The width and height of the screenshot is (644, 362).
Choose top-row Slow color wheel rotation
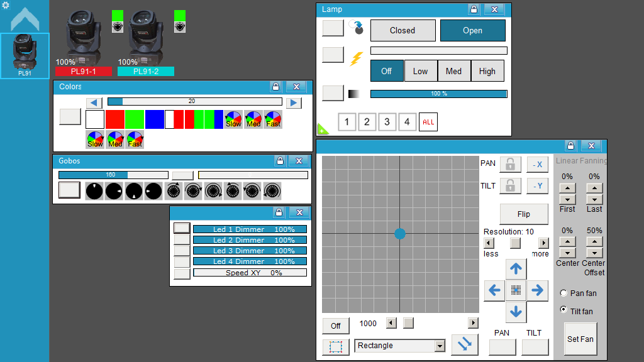(233, 119)
